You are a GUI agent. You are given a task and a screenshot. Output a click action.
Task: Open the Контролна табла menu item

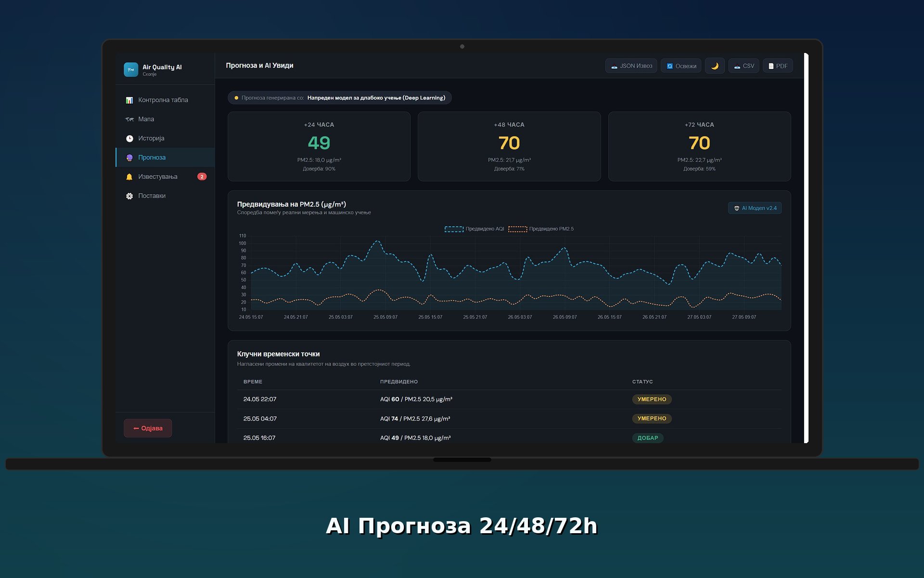click(165, 100)
